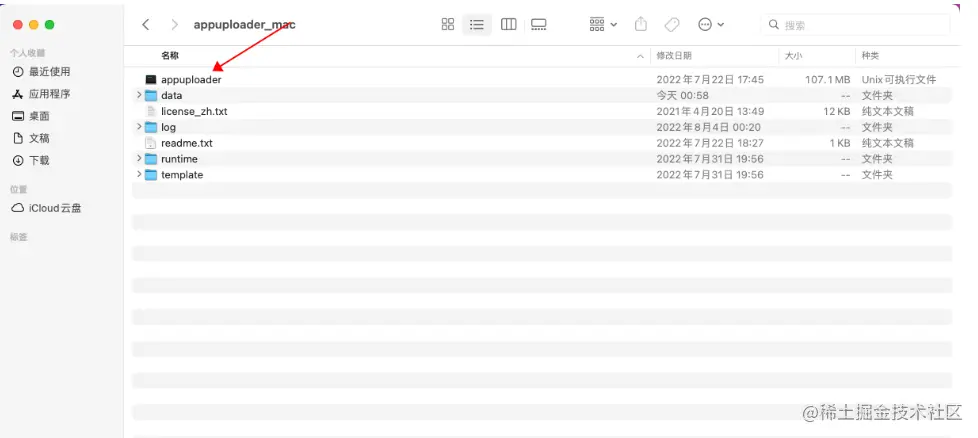The height and width of the screenshot is (438, 978).
Task: Click the data folder icon
Action: click(x=150, y=95)
